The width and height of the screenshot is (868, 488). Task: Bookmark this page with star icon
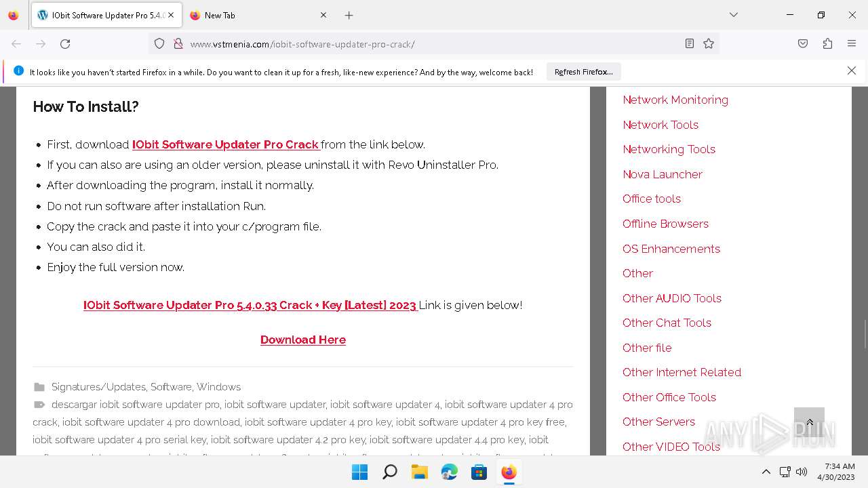coord(709,43)
